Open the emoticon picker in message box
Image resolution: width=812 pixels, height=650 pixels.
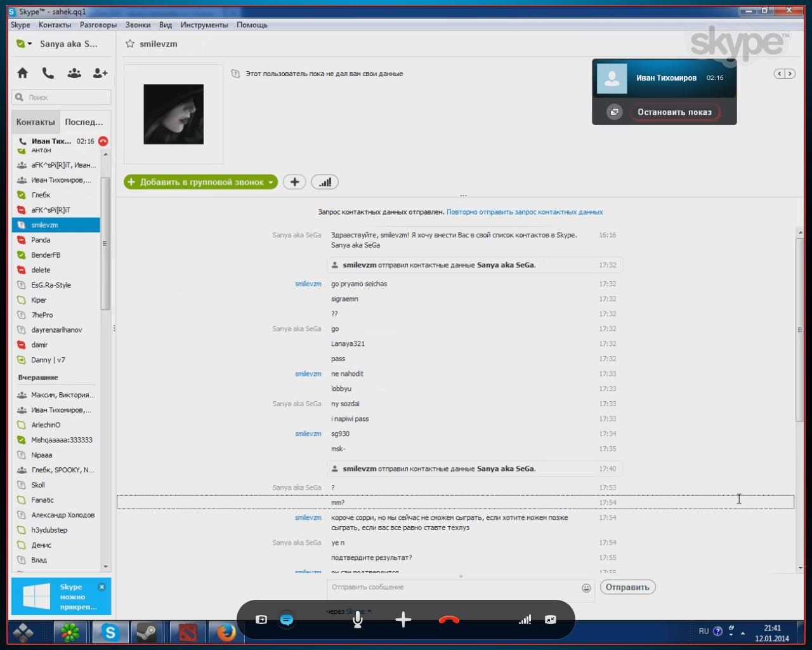tap(586, 588)
